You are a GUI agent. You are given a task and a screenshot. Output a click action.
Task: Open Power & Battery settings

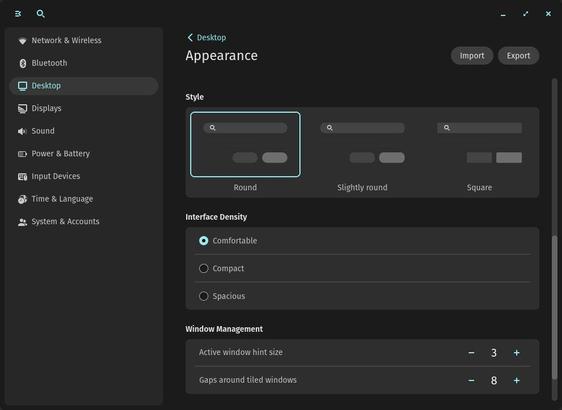[84, 154]
